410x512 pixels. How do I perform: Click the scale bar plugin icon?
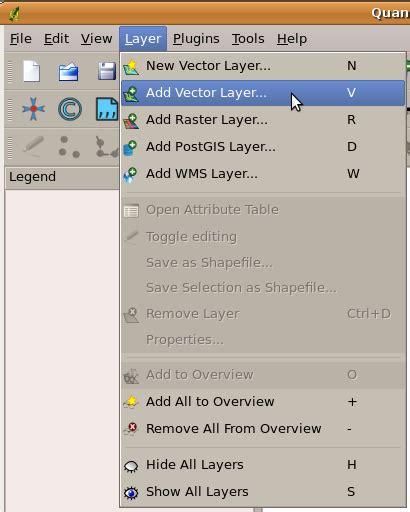click(x=107, y=109)
